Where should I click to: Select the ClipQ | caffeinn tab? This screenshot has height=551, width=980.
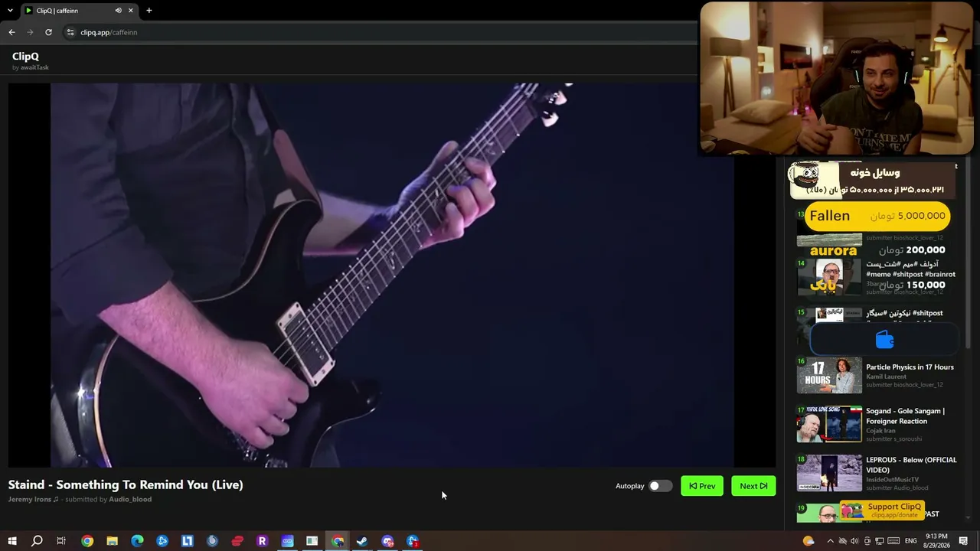click(78, 11)
